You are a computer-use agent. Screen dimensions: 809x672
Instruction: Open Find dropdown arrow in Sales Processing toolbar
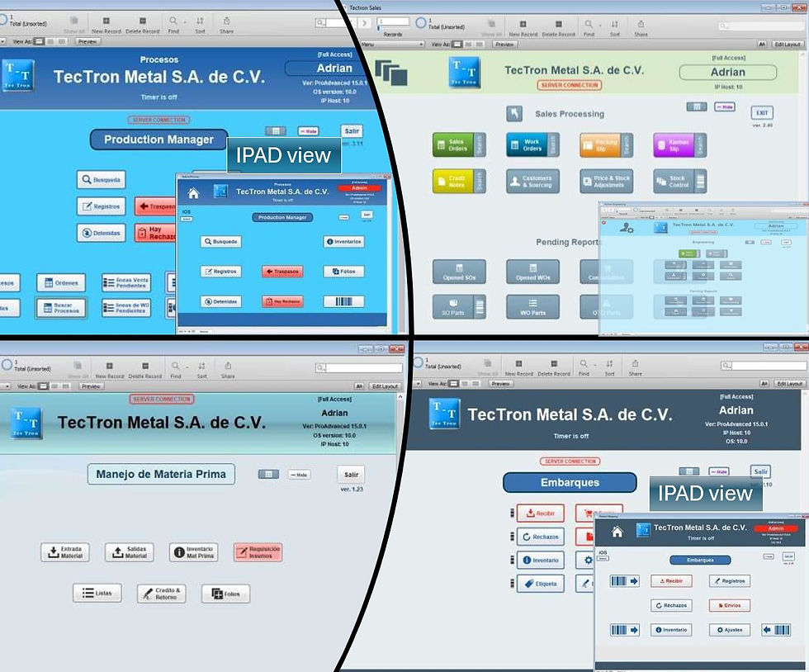(x=600, y=25)
